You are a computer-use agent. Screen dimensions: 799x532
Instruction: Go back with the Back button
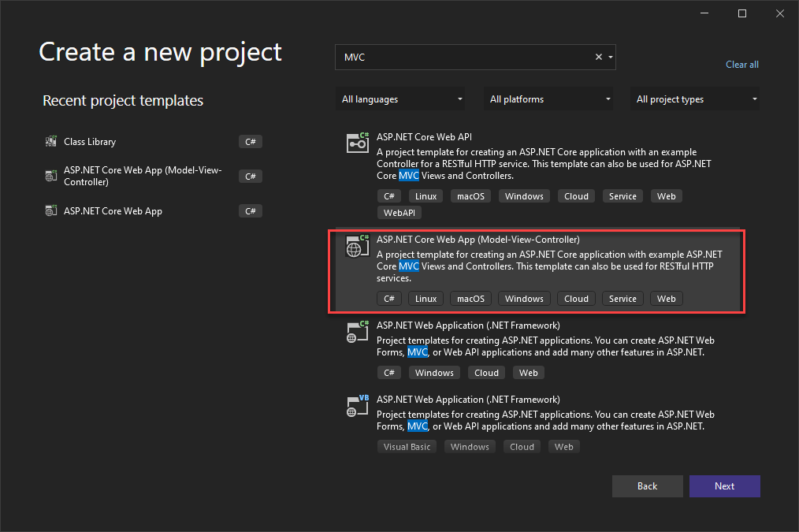(647, 486)
